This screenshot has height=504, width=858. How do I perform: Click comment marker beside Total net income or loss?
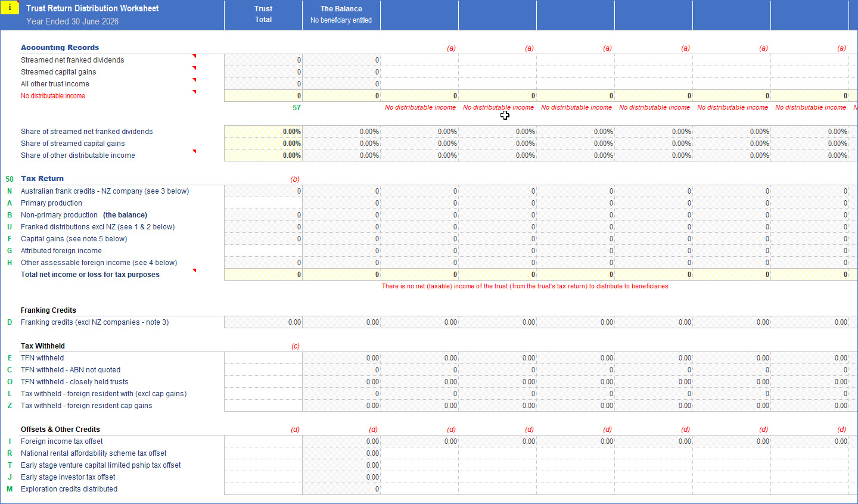[194, 270]
